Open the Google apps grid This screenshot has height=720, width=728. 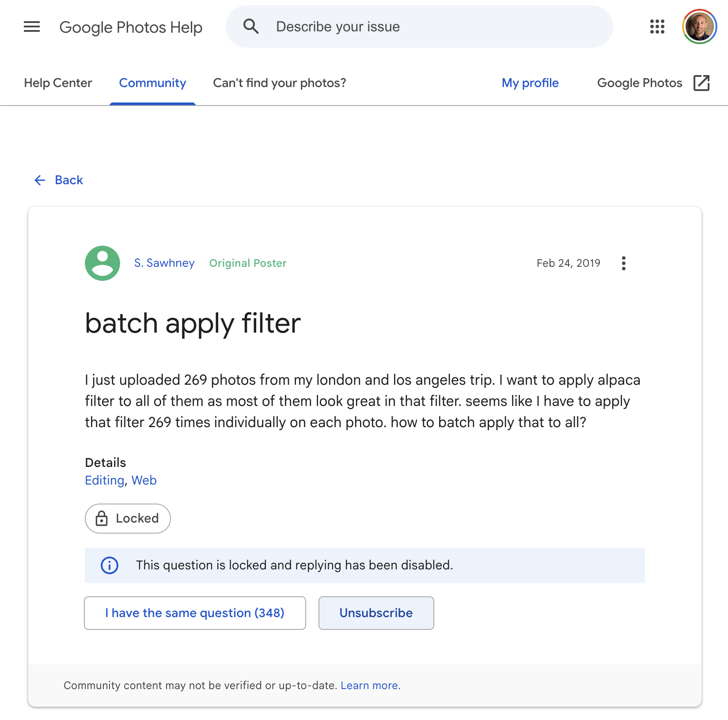point(657,27)
